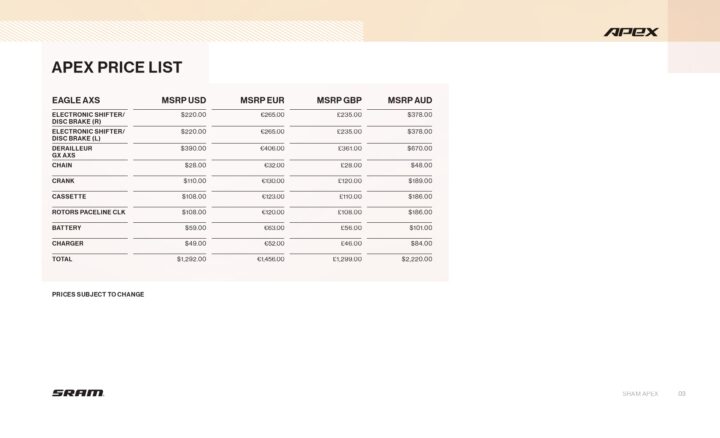The height and width of the screenshot is (438, 720).
Task: Click the PRICES SUBJECT TO CHANGE note
Action: (98, 294)
